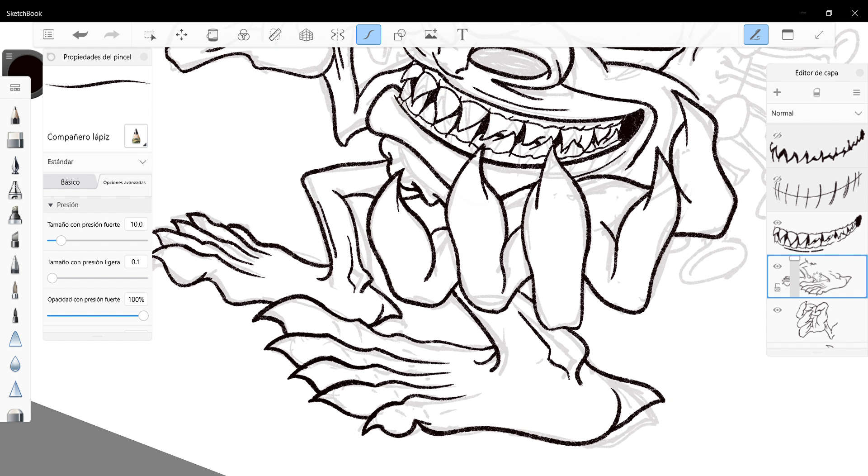Image resolution: width=868 pixels, height=476 pixels.
Task: Click the Tamaño con presión fuerte value field
Action: (x=136, y=224)
